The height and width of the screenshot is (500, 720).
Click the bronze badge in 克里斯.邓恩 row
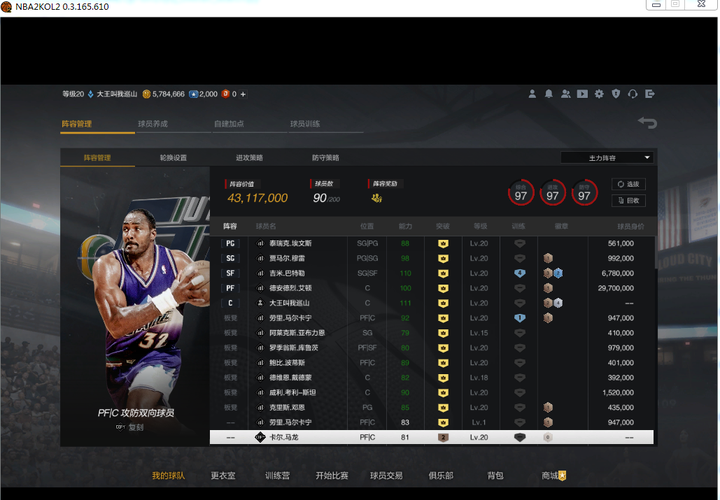click(548, 408)
